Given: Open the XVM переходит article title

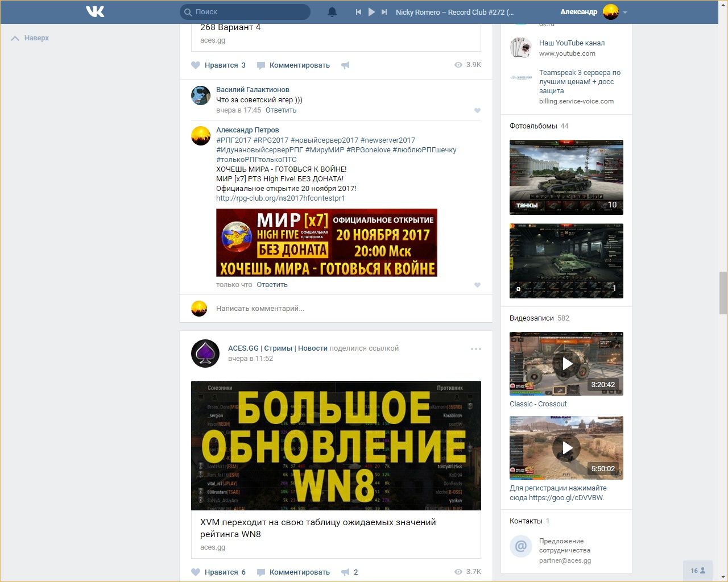Looking at the screenshot, I should point(318,528).
